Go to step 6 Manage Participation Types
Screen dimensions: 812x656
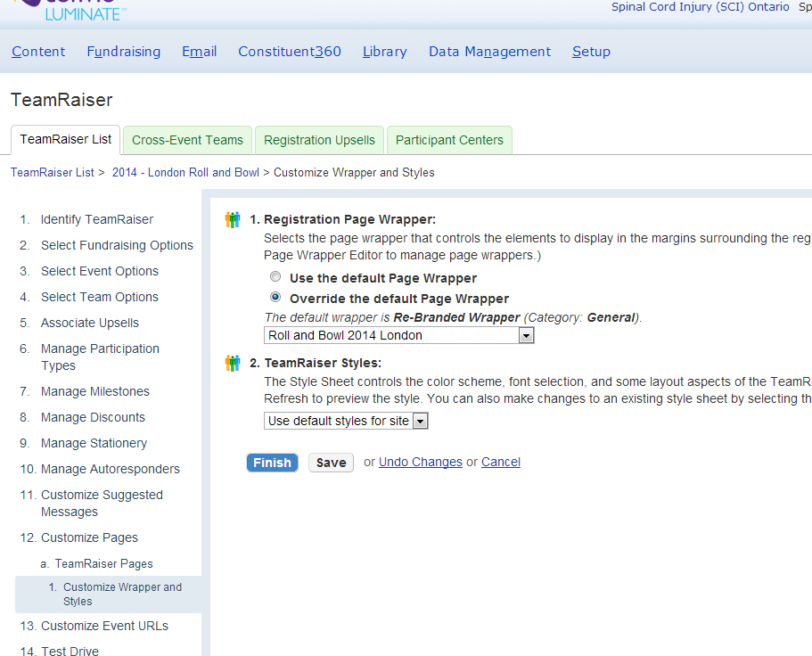pos(100,357)
